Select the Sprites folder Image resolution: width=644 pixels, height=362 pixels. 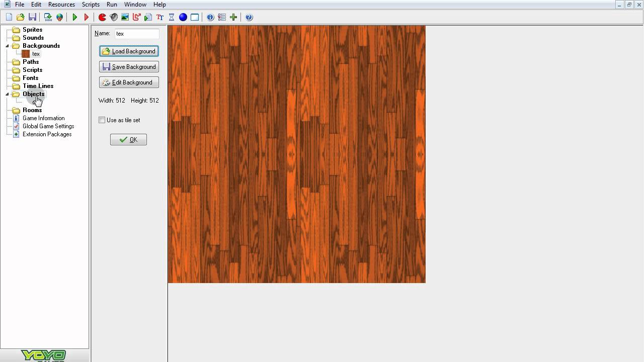coord(32,30)
